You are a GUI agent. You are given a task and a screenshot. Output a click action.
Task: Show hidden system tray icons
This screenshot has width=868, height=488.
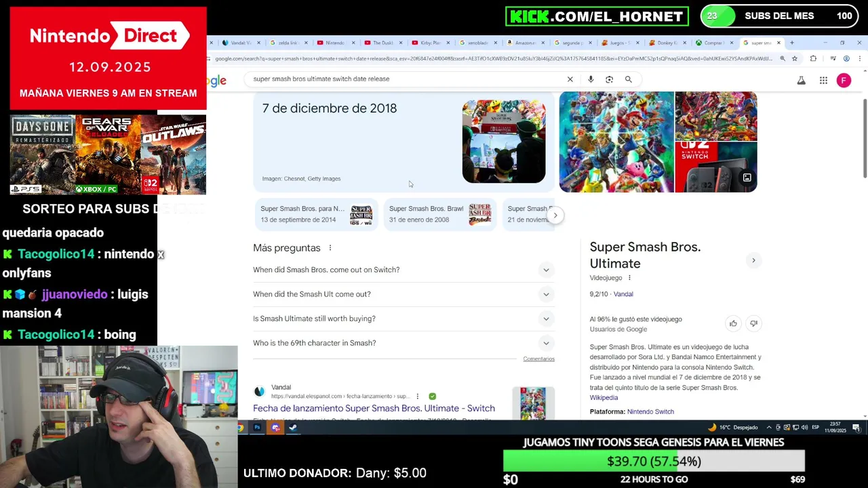click(769, 428)
